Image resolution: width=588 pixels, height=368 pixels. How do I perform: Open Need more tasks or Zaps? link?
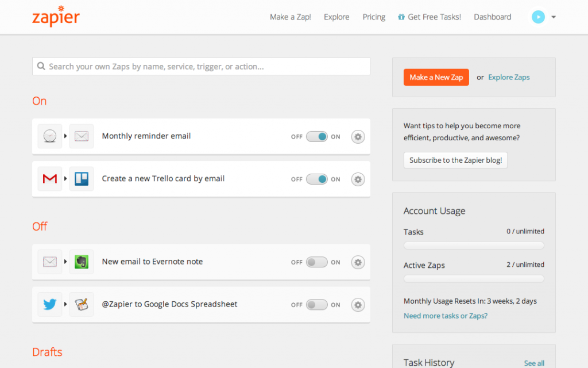(446, 316)
